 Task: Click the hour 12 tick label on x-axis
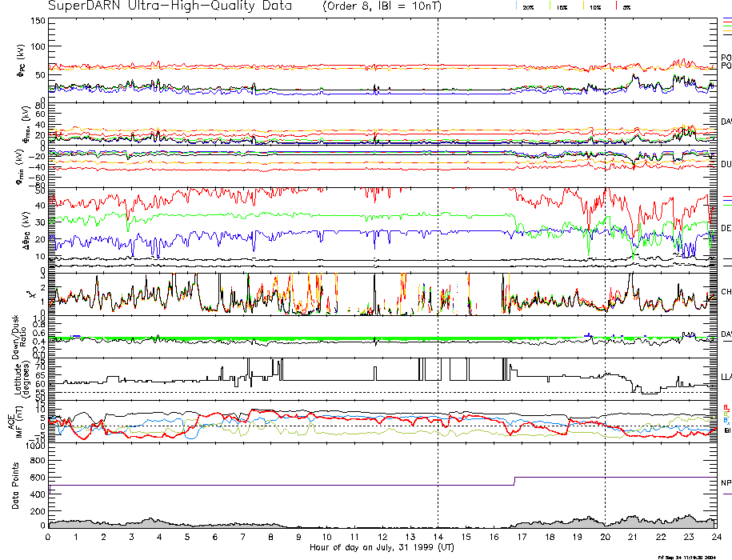click(382, 538)
